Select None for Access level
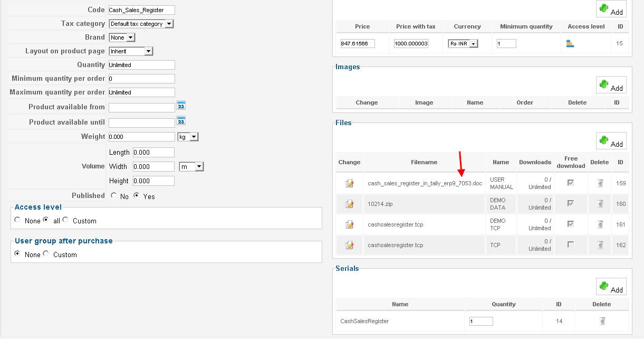 (x=18, y=220)
